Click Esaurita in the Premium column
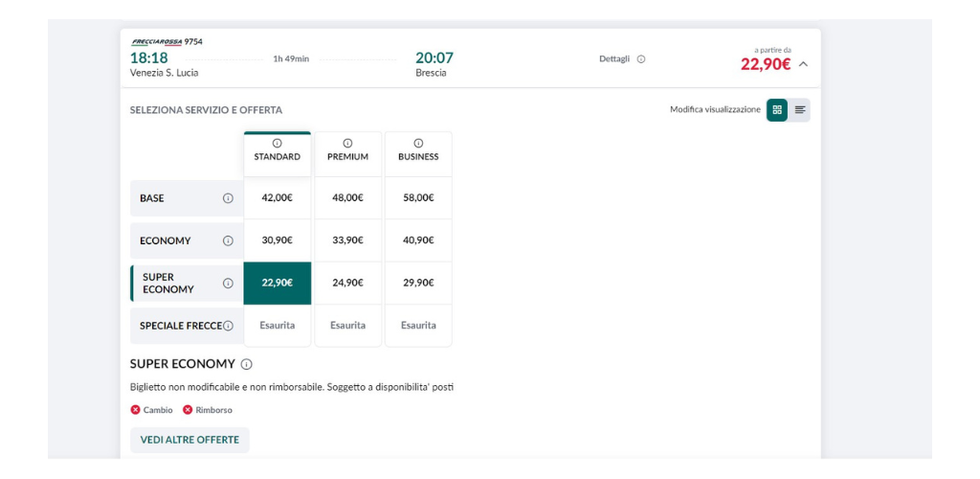Viewport: 980px width, 479px height. click(347, 326)
